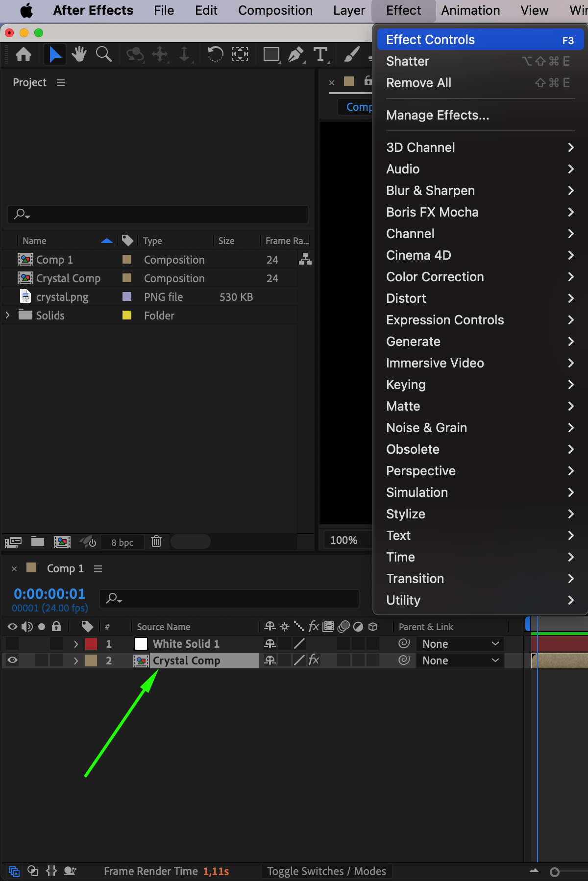588x881 pixels.
Task: Select the Hand tool
Action: tap(79, 54)
